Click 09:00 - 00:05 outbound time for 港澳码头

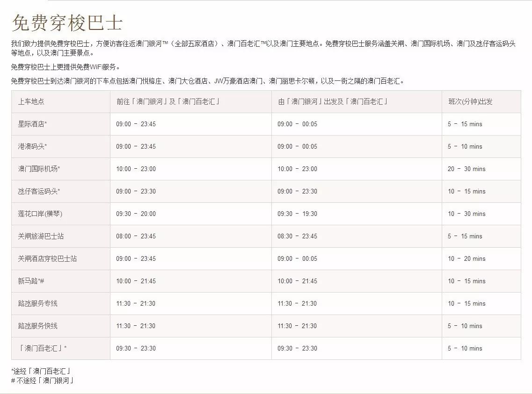297,146
